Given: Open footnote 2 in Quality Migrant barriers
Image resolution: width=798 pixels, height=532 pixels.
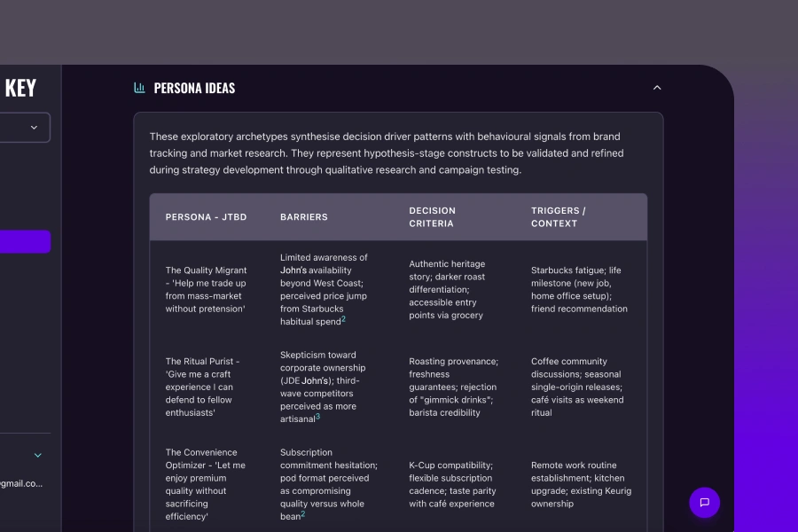Looking at the screenshot, I should (x=343, y=319).
